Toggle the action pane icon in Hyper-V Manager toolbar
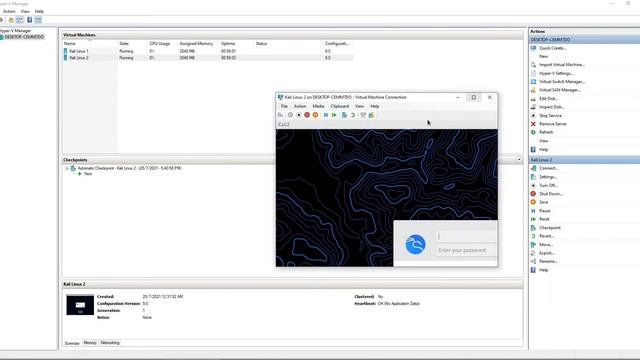The width and height of the screenshot is (640, 360). 38,20
